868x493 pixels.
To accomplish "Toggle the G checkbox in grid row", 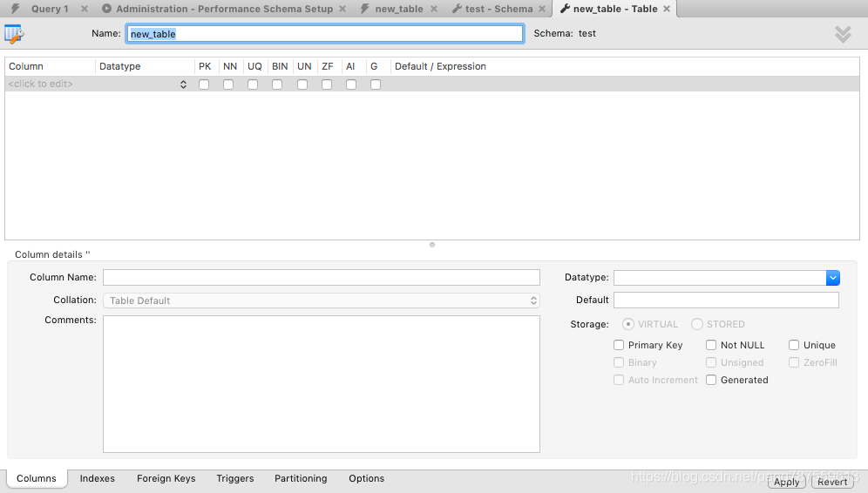I will click(x=376, y=84).
